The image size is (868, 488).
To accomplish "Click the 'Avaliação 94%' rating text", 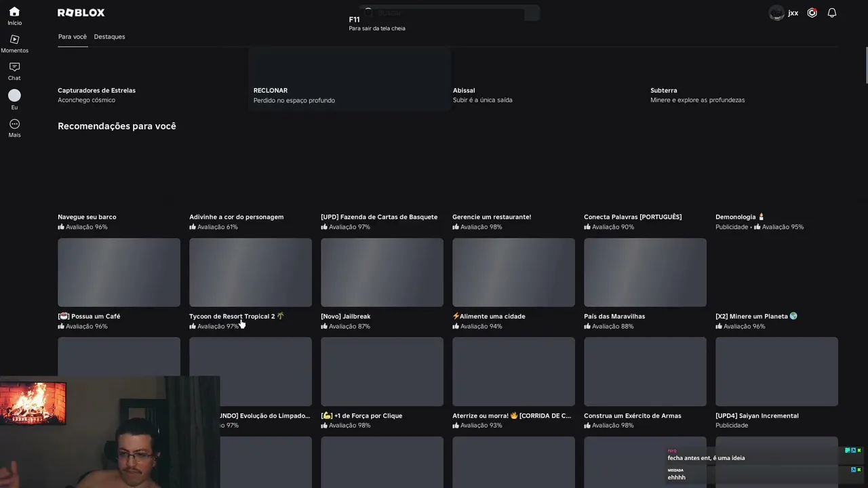I will click(481, 327).
